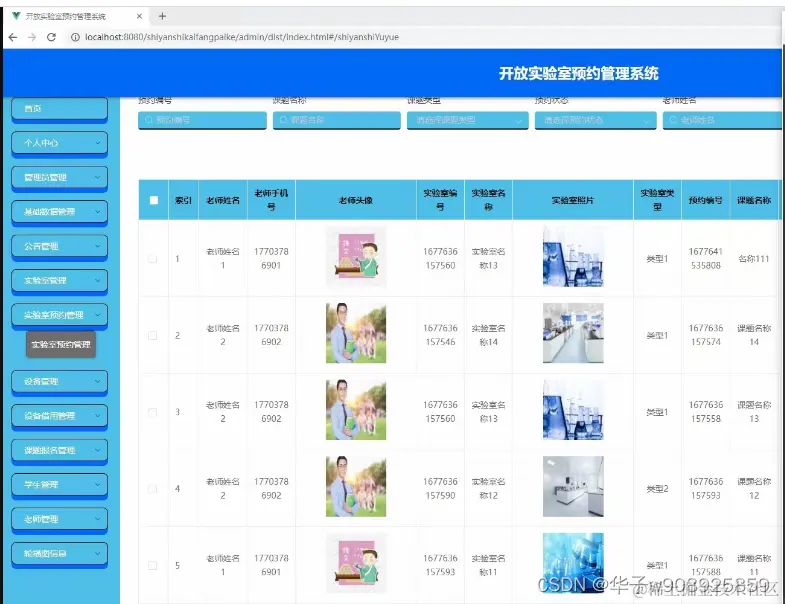Focus the 预约编号 search input

click(x=202, y=120)
